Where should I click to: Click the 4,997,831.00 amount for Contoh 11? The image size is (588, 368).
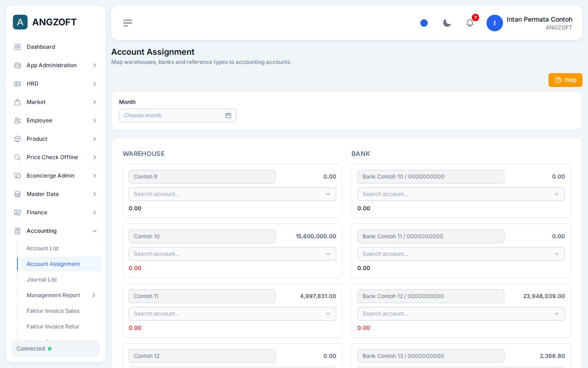(318, 296)
